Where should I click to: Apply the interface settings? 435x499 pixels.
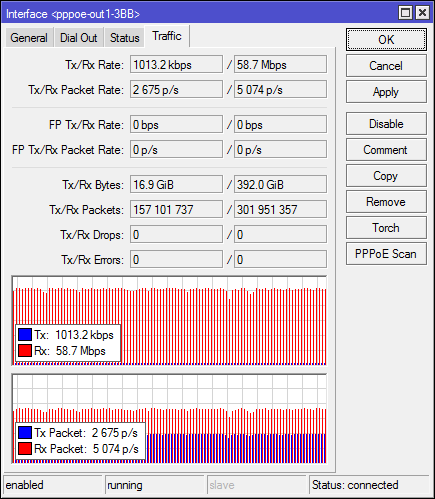pyautogui.click(x=386, y=92)
